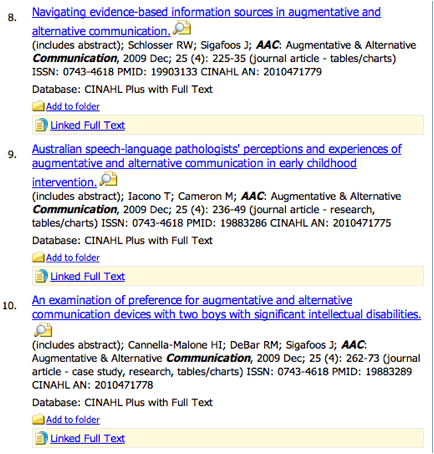Open preview magnifier icon for result 10

[43, 330]
